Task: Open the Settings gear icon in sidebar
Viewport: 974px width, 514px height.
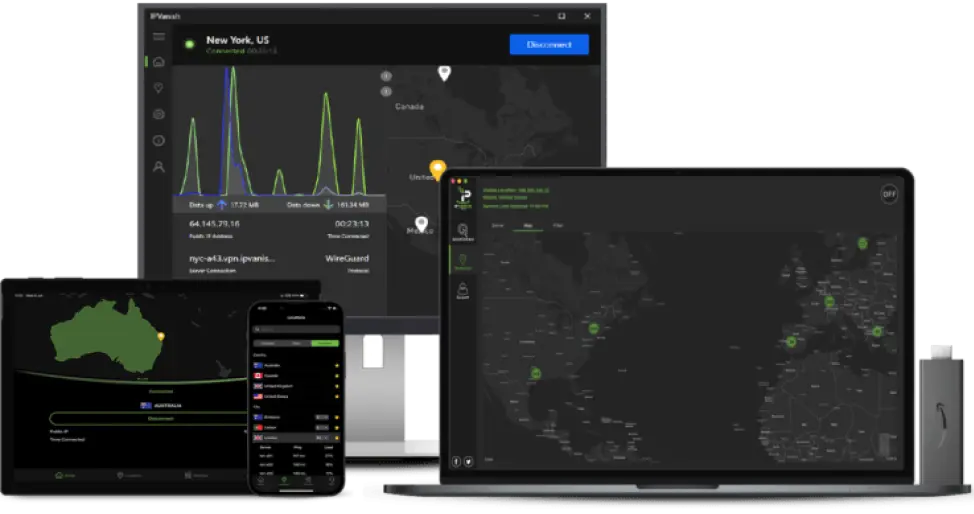Action: coord(158,114)
